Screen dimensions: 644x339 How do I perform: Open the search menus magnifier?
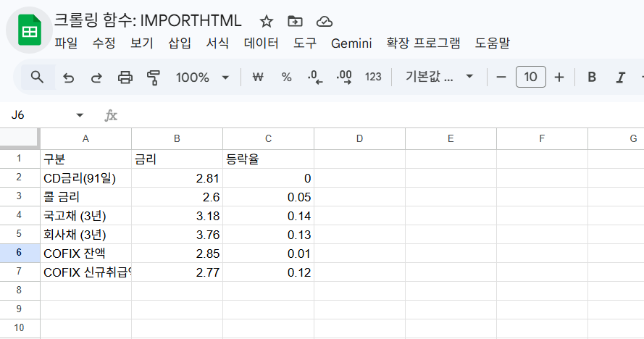(37, 77)
